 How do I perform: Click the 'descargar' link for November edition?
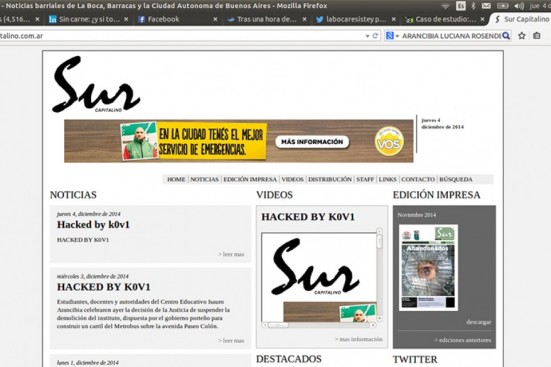tap(479, 322)
